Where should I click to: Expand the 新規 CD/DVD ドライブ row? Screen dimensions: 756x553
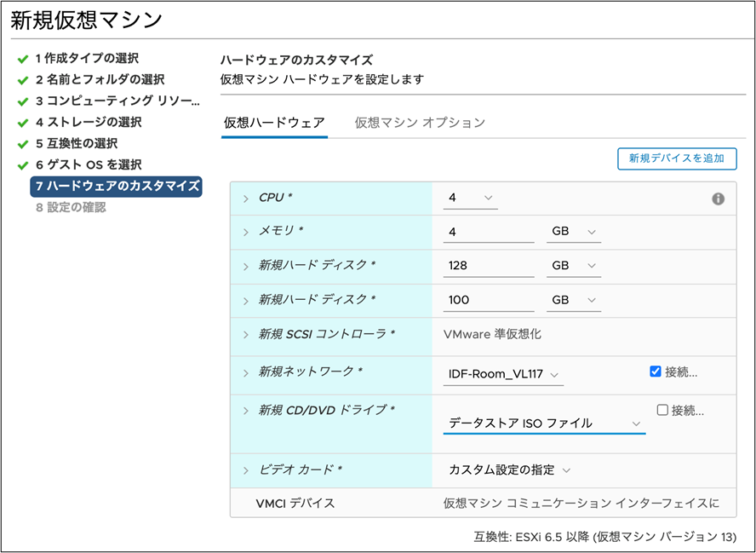click(x=246, y=412)
